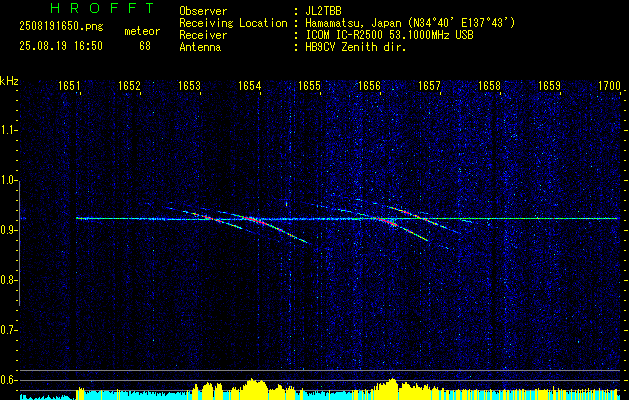Click the HB9CV Zenith dir. antenna text
The width and height of the screenshot is (629, 400).
356,47
